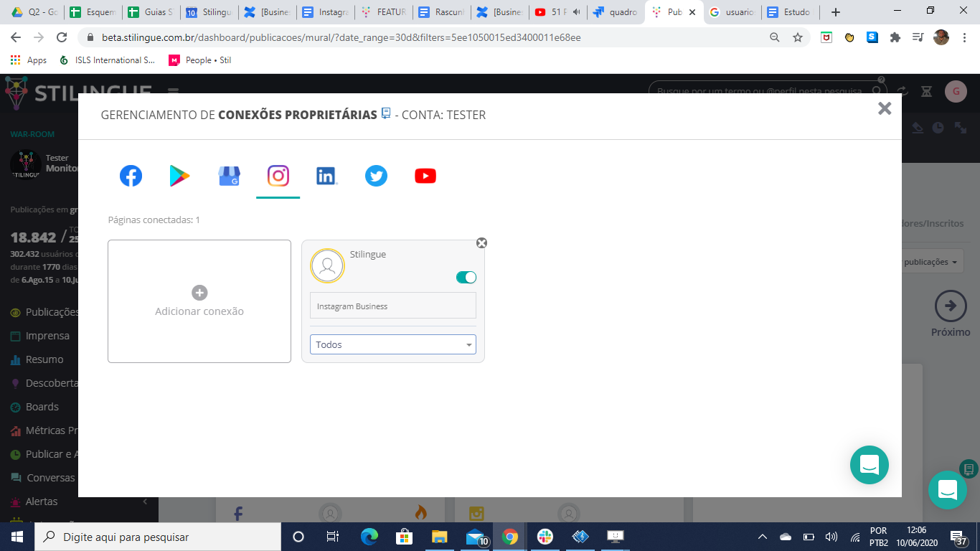This screenshot has width=980, height=551.
Task: Open Alertas in the sidebar
Action: click(x=34, y=501)
